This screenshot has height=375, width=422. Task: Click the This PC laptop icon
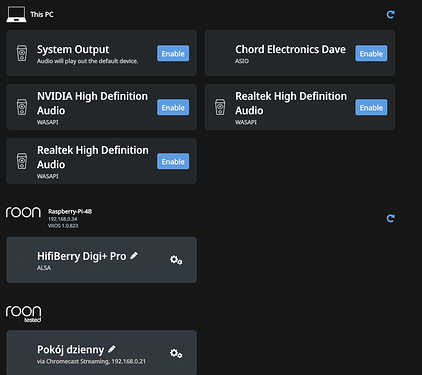(16, 14)
